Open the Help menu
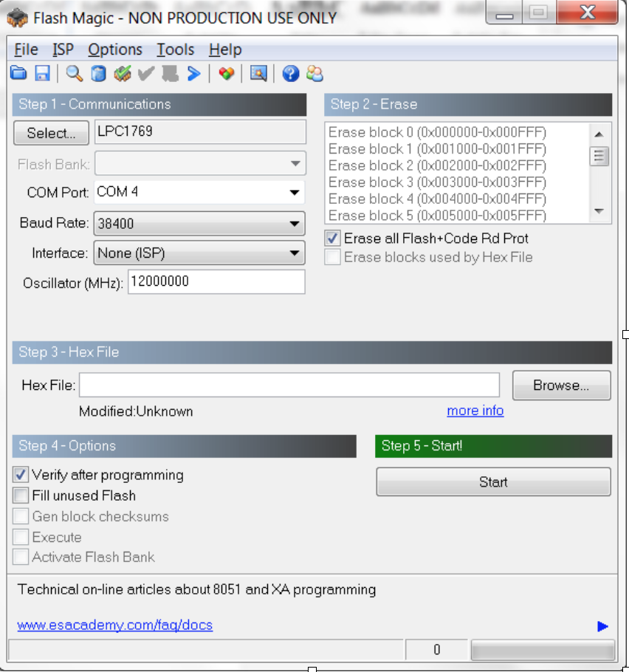629x672 pixels. [225, 49]
